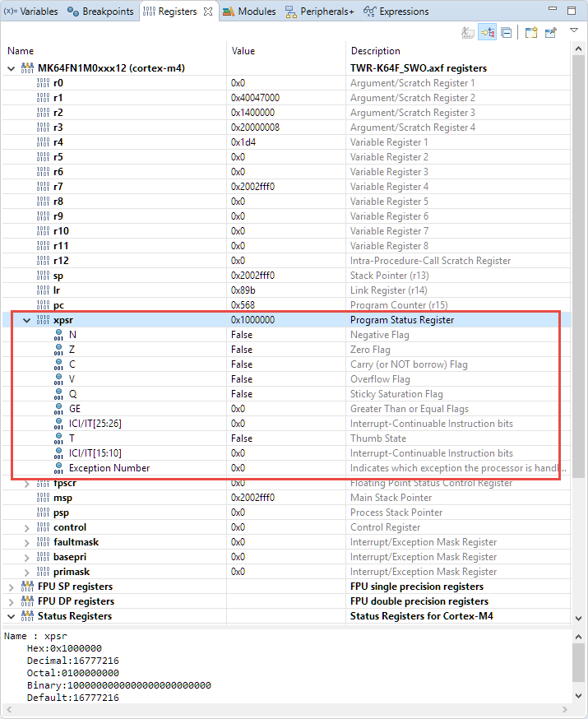Close the Registers tab
Image resolution: width=588 pixels, height=719 pixels.
pyautogui.click(x=208, y=12)
